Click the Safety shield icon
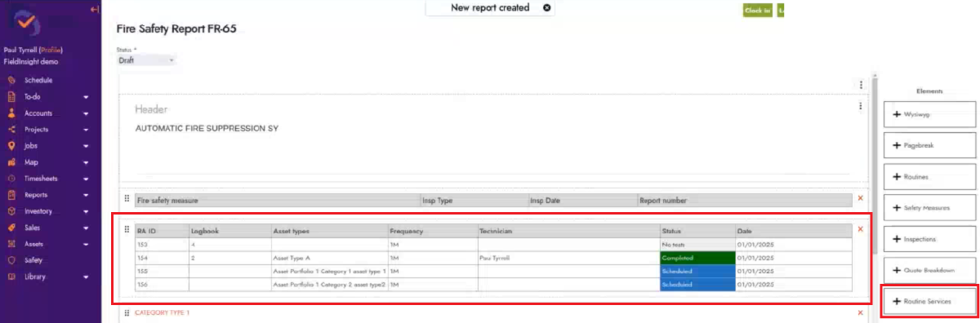The height and width of the screenshot is (323, 980). (x=11, y=260)
